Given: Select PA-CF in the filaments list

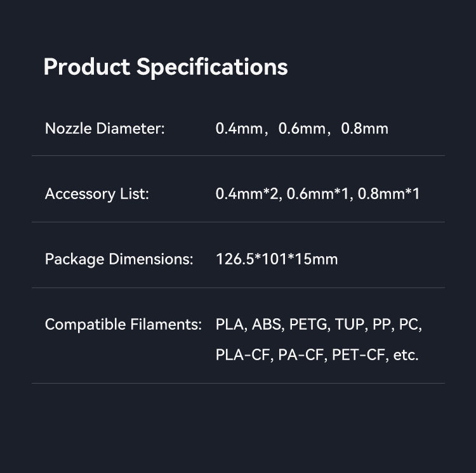Looking at the screenshot, I should pos(301,355).
